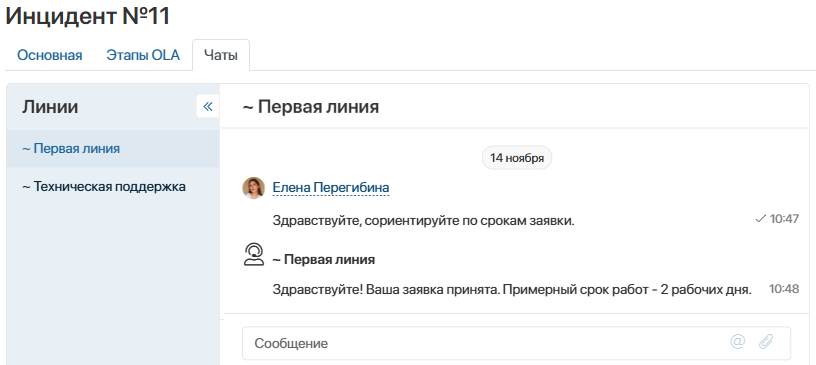
Task: Click the paperclip attach file icon
Action: tap(766, 342)
